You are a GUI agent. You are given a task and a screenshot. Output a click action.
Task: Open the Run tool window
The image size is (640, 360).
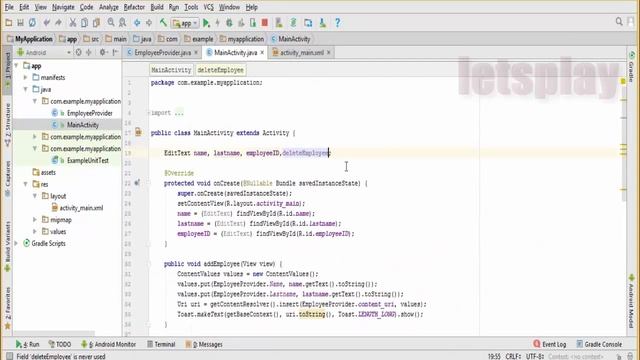[x=28, y=344]
